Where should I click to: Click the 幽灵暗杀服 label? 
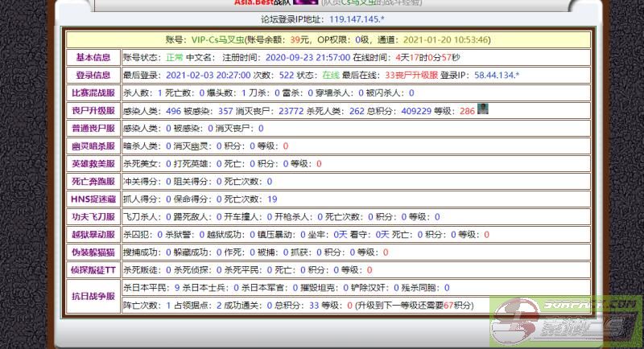tap(93, 146)
